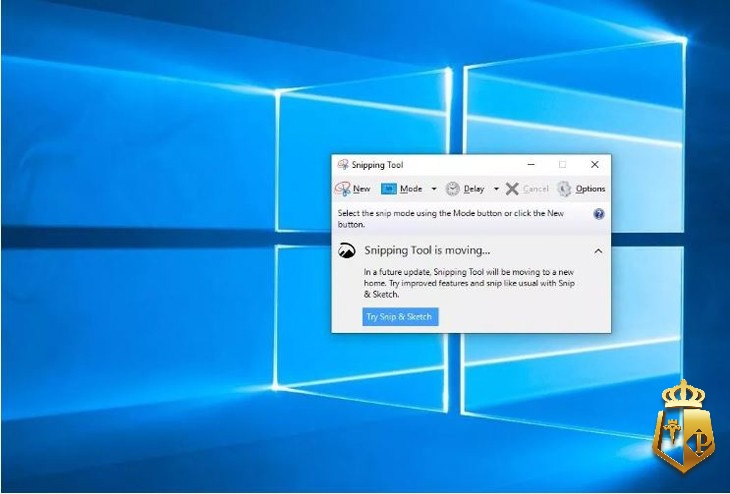This screenshot has height=494, width=730.
Task: Click the Snipping Tool title bar icon
Action: click(343, 164)
